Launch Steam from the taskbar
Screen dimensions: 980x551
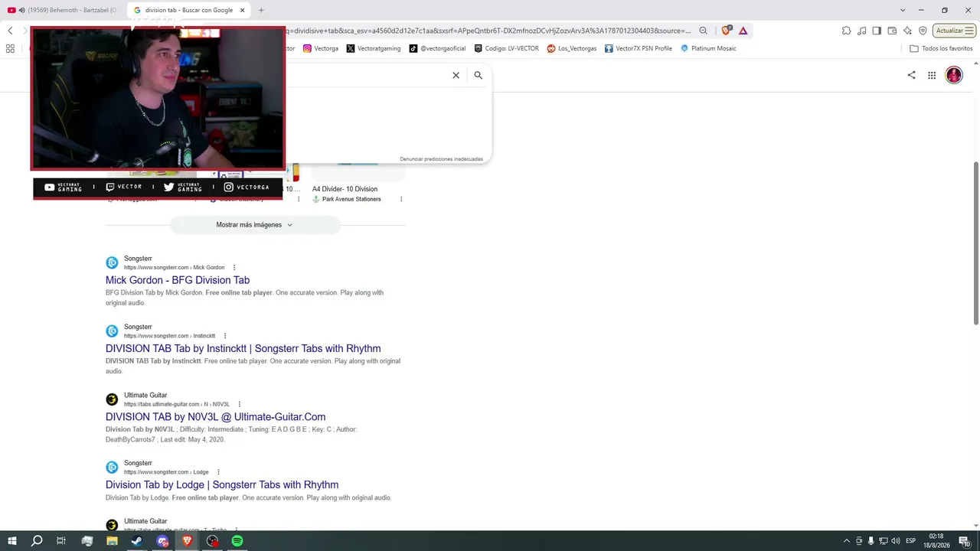point(137,541)
